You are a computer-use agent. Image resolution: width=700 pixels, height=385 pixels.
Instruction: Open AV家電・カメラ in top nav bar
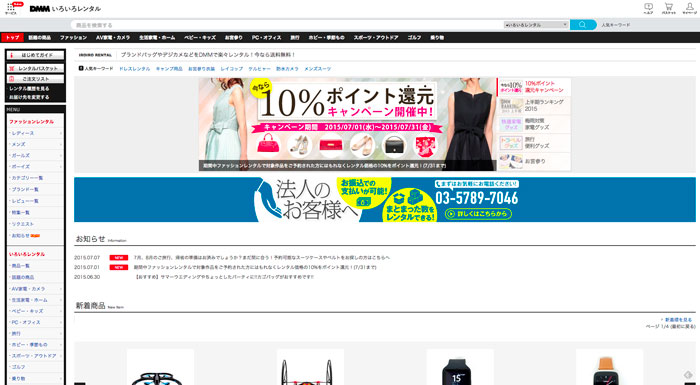pos(113,38)
